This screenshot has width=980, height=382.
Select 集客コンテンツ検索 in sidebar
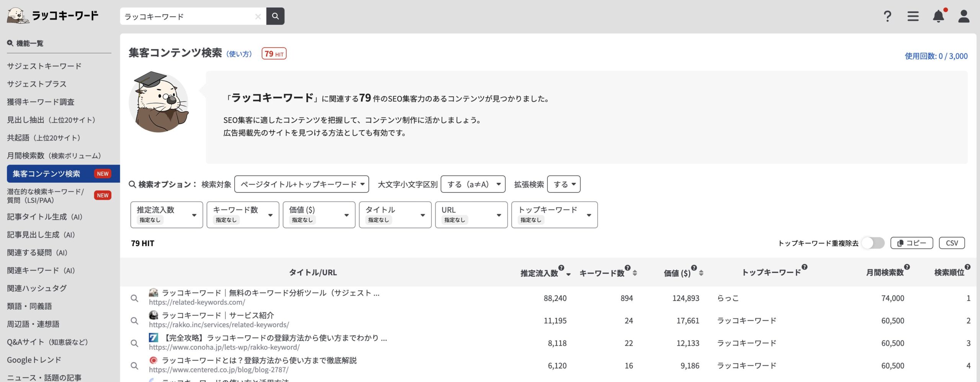[x=63, y=174]
